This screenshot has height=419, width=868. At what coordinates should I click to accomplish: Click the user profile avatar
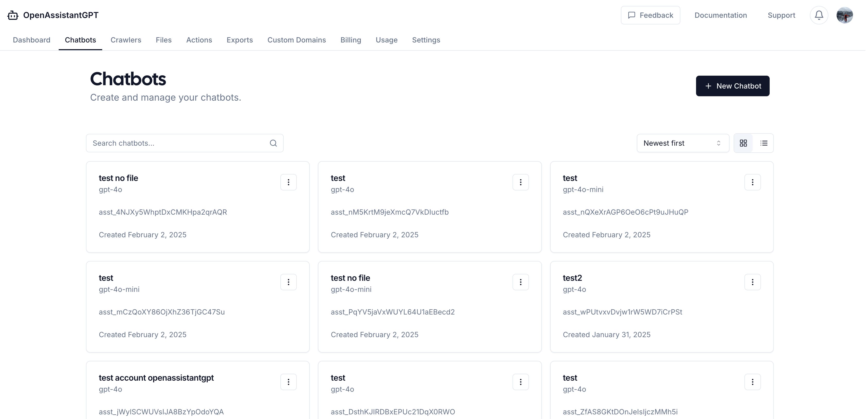pos(844,15)
